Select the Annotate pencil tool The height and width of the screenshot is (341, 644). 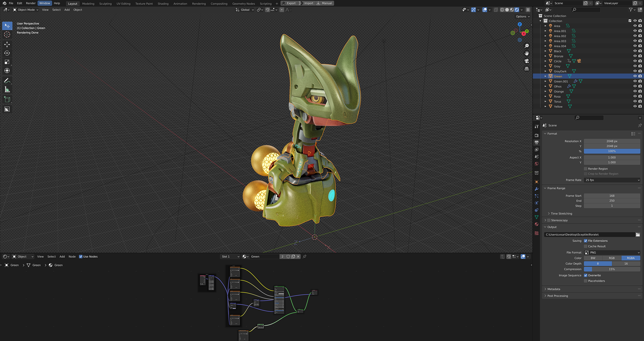(7, 81)
